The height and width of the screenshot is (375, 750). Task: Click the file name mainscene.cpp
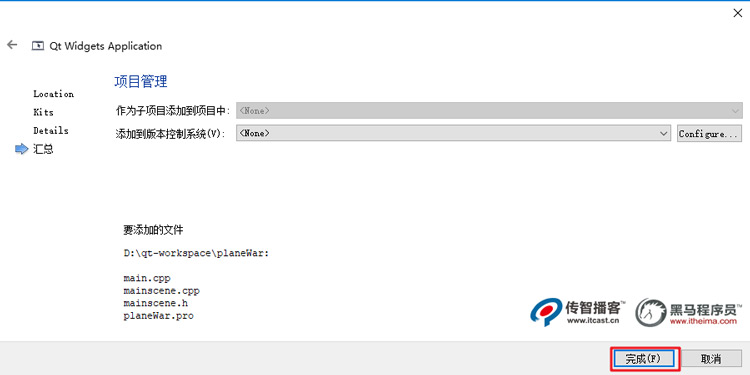pyautogui.click(x=161, y=291)
